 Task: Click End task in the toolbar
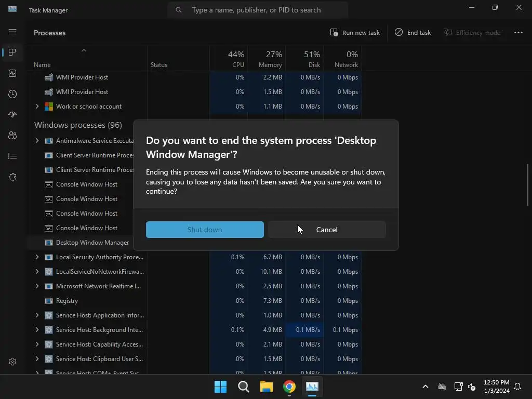click(x=413, y=33)
